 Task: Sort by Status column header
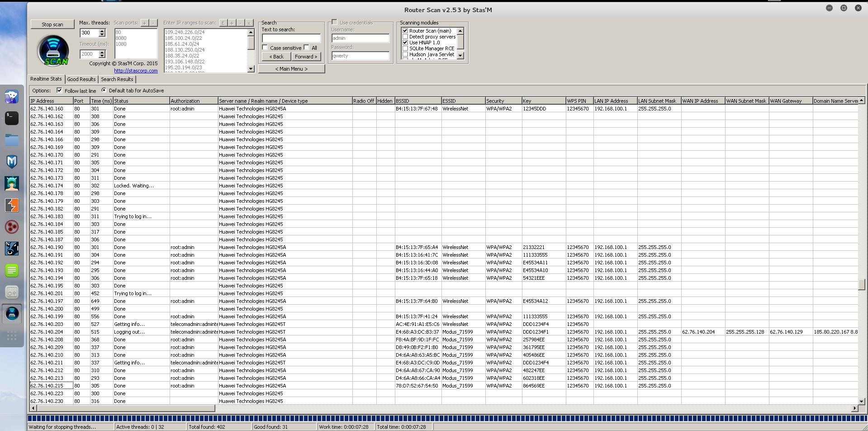click(141, 101)
